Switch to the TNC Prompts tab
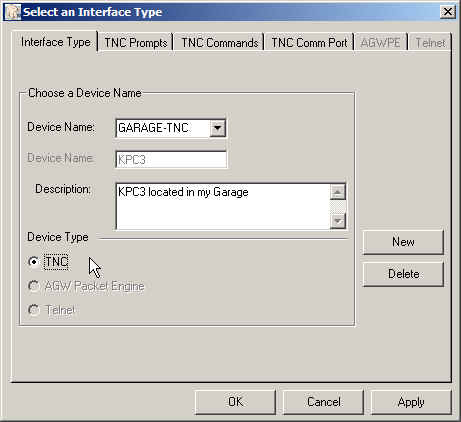Viewport: 461px width, 422px height. (x=136, y=43)
